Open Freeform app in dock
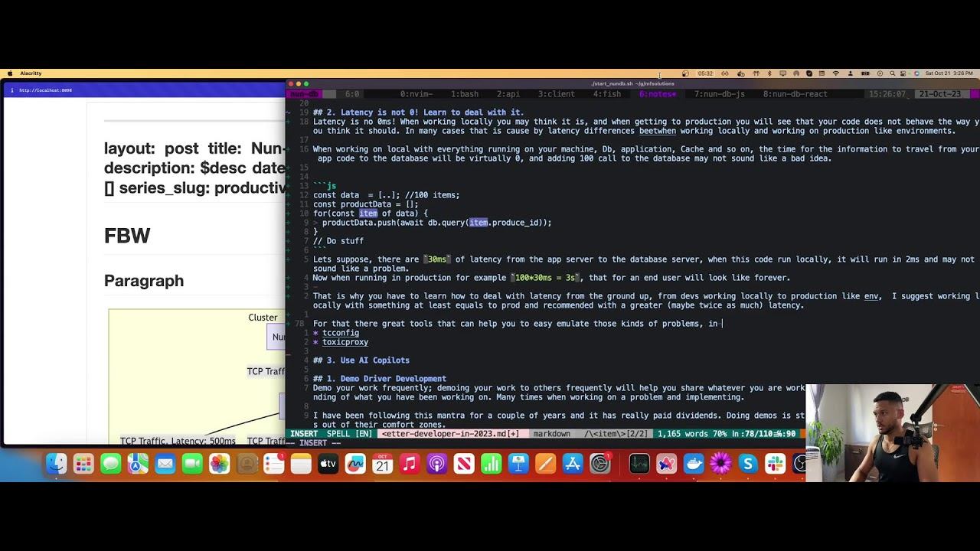The width and height of the screenshot is (980, 551). click(x=355, y=464)
